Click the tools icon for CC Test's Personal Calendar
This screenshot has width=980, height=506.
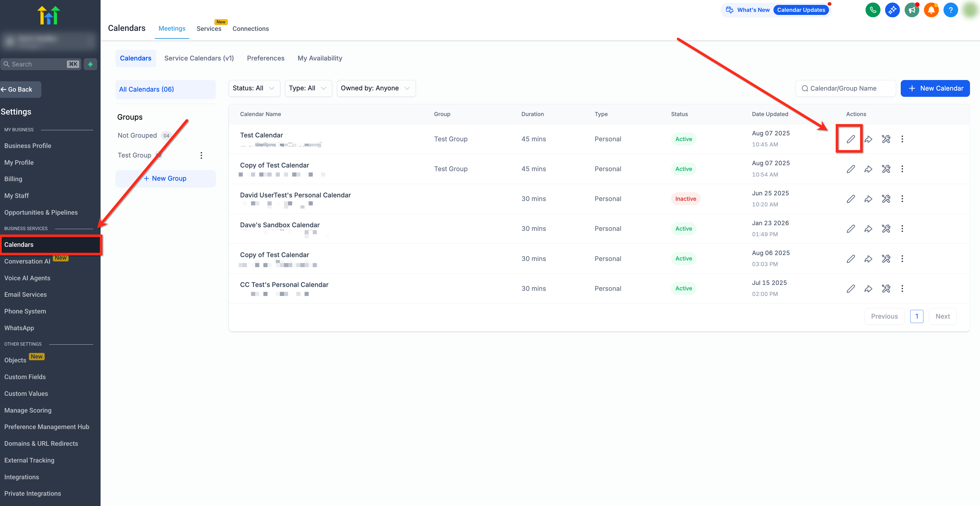[886, 289]
